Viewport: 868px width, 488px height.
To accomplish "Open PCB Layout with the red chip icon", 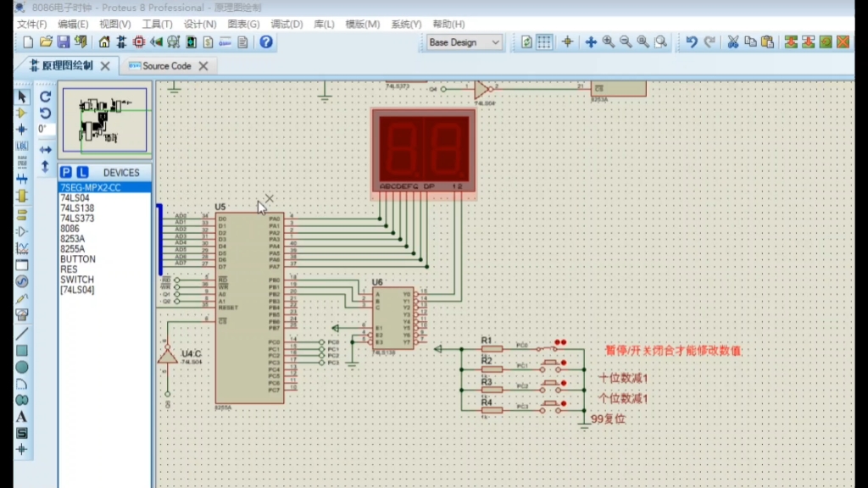I will pos(139,42).
